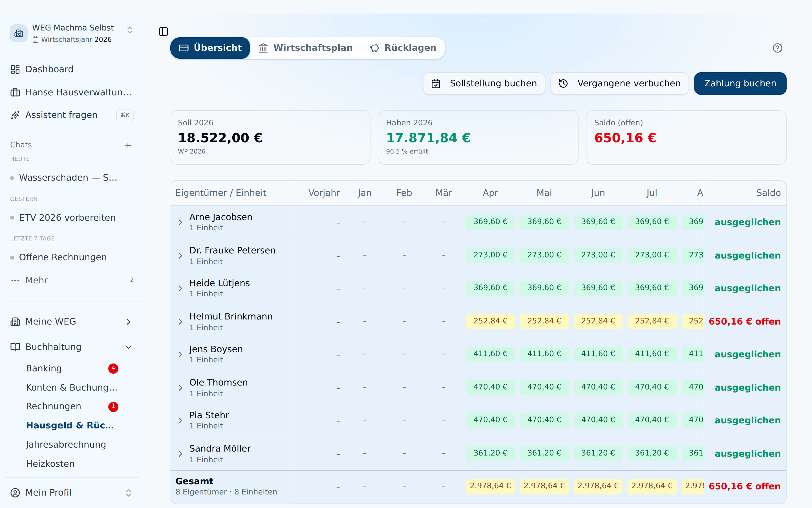Image resolution: width=812 pixels, height=508 pixels.
Task: Click Helmut Brinkmann's 650,16 € offen saldo
Action: pyautogui.click(x=745, y=321)
